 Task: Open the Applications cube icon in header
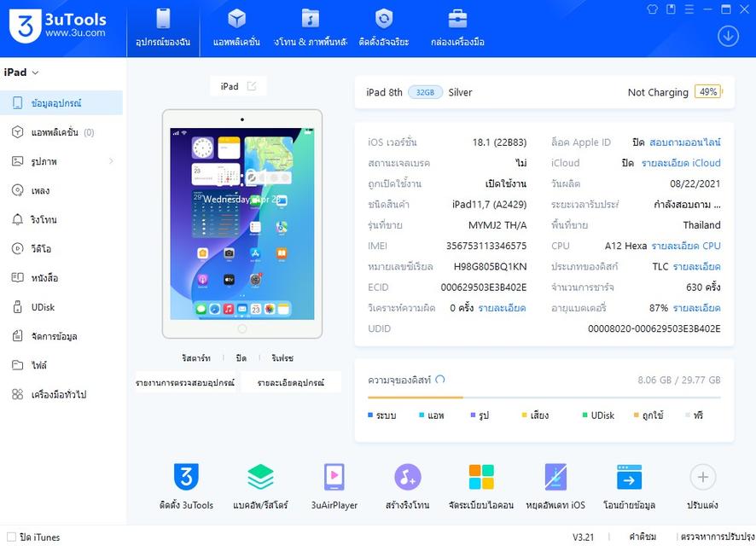[236, 19]
